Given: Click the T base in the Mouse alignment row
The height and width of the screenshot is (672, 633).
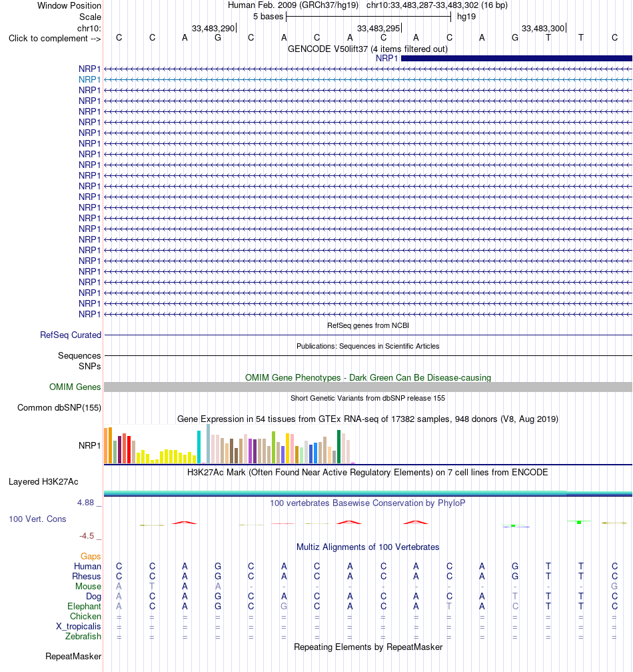Looking at the screenshot, I should (152, 586).
